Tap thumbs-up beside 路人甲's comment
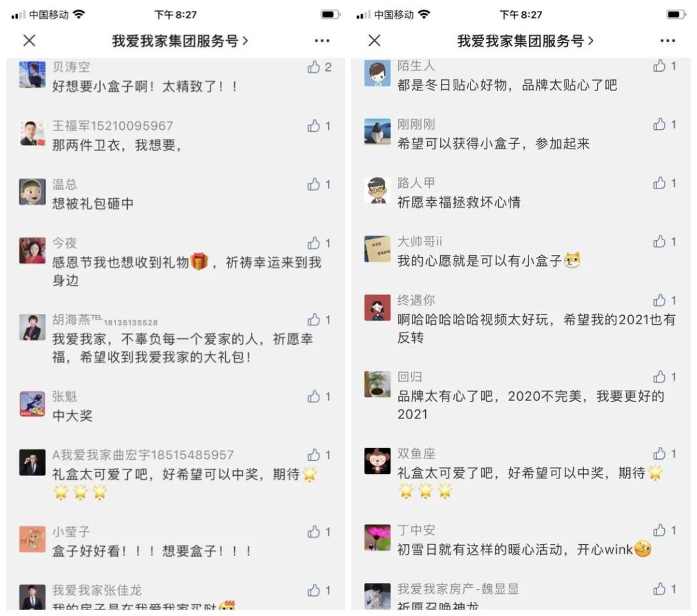Image resolution: width=697 pixels, height=616 pixels. (659, 183)
